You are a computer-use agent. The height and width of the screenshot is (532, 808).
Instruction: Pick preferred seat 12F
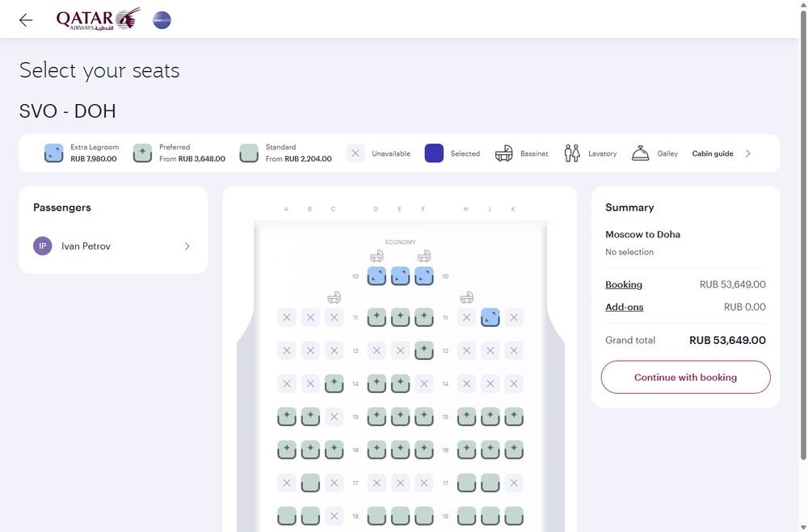424,350
